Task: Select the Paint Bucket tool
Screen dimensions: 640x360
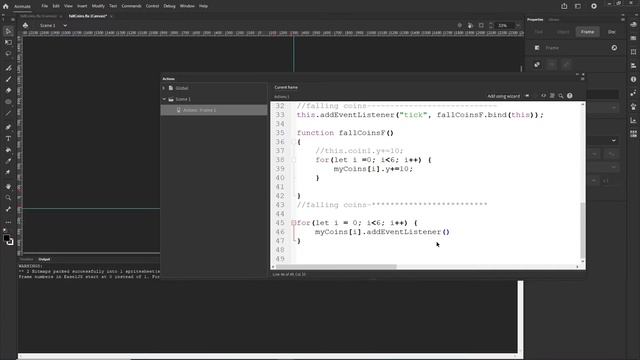Action: point(8,150)
